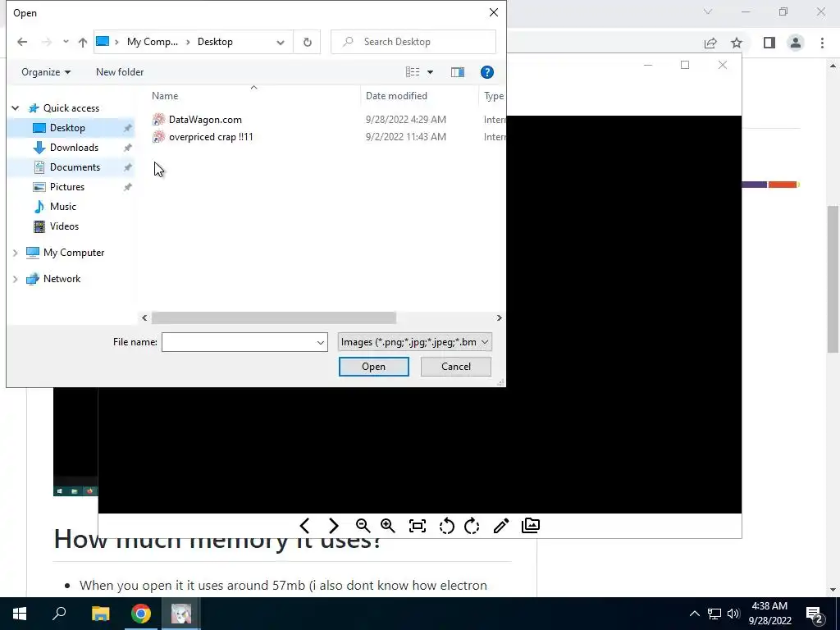Click the taskbar clock and date
This screenshot has width=840, height=630.
pyautogui.click(x=769, y=614)
